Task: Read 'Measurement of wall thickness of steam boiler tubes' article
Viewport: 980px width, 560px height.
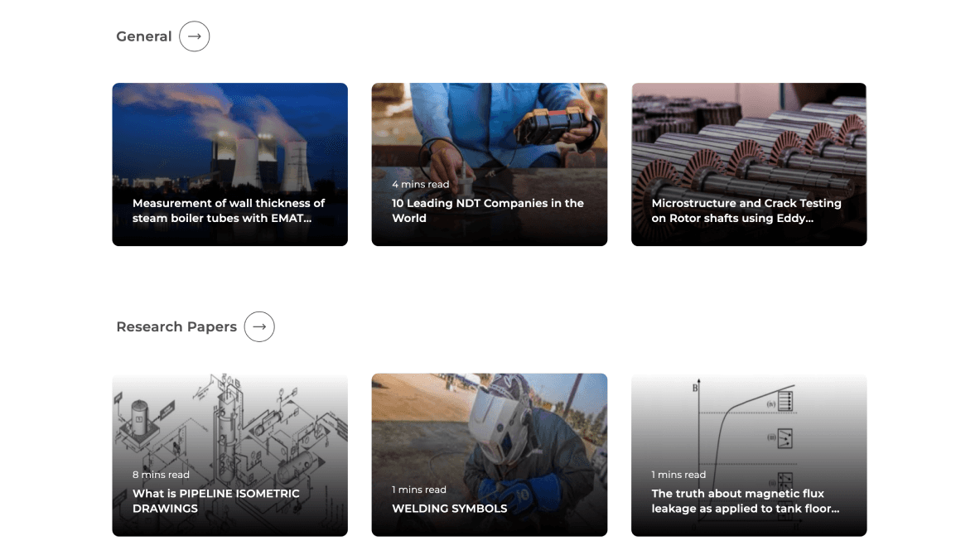Action: point(229,210)
